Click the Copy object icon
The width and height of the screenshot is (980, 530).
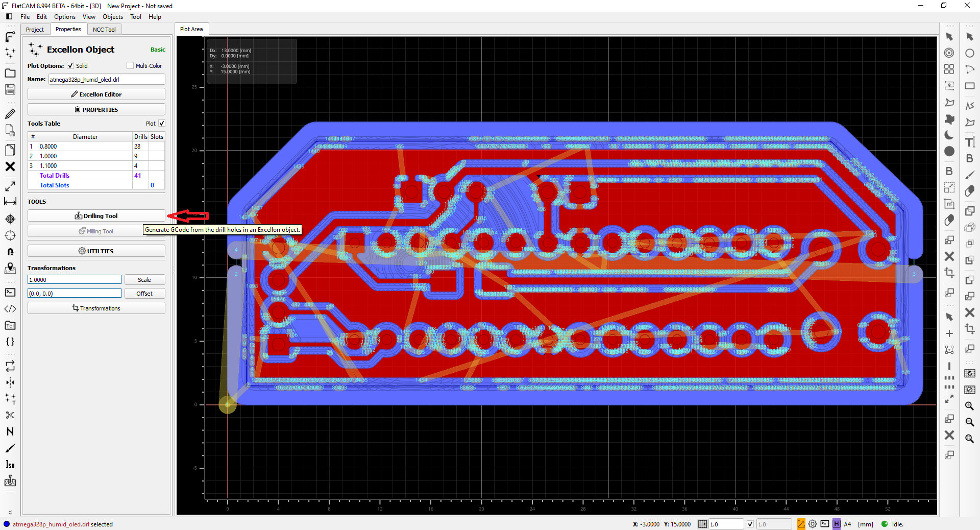[x=10, y=150]
